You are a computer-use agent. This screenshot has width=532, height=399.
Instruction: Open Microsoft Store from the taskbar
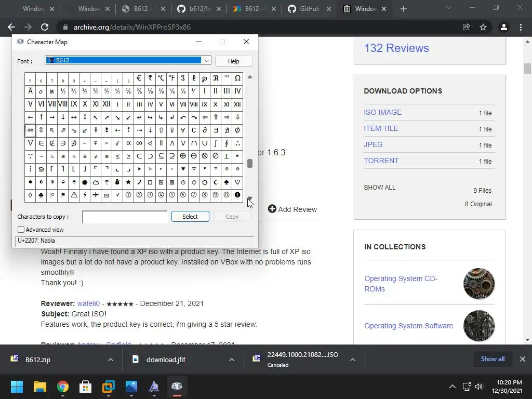pyautogui.click(x=86, y=387)
